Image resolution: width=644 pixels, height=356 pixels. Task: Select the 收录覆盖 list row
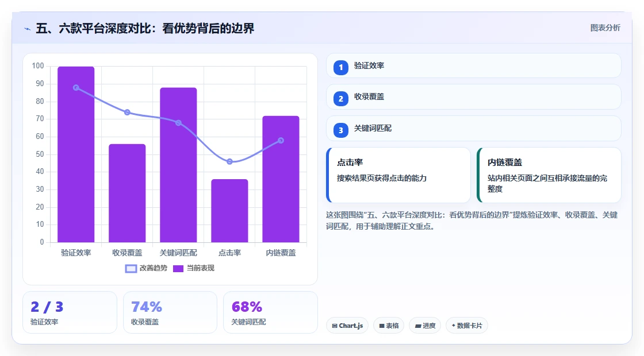click(x=474, y=97)
